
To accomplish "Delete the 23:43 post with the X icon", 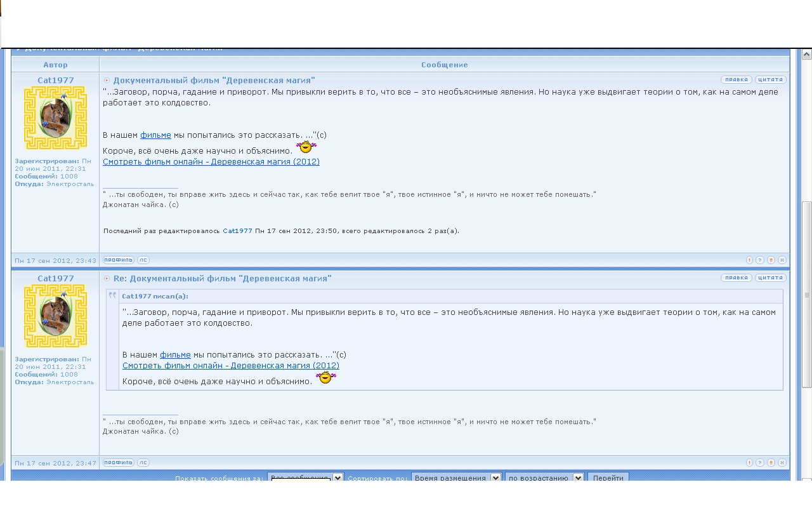I will [782, 260].
